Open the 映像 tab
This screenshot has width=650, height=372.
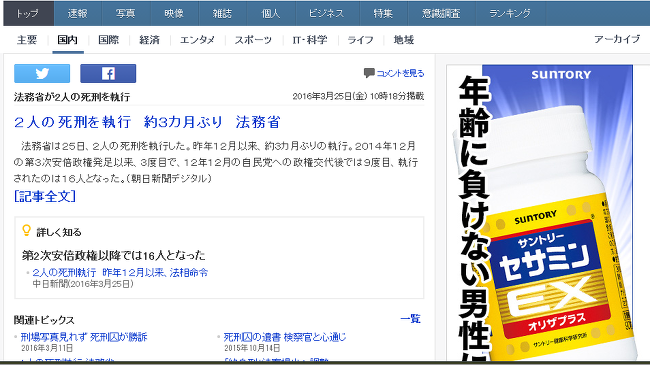pyautogui.click(x=175, y=13)
